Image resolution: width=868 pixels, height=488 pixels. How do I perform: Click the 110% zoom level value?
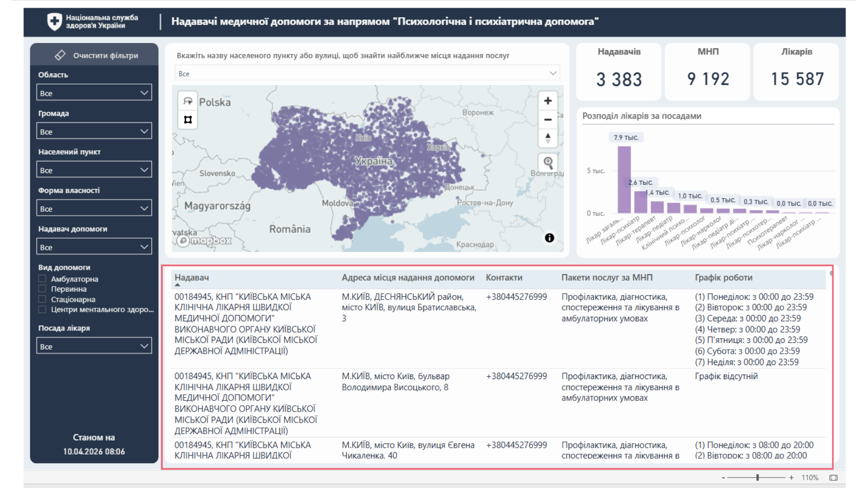point(810,478)
